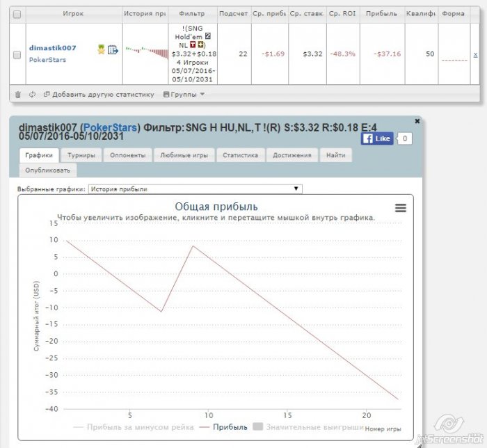The width and height of the screenshot is (487, 448).
Task: Open the dimastik007 player link
Action: (x=52, y=48)
